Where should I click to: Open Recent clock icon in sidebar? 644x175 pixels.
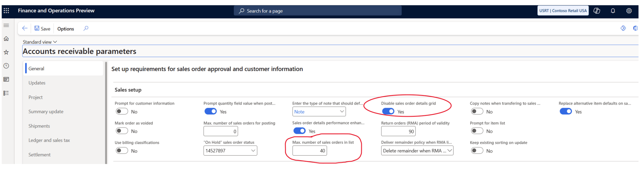pos(6,66)
